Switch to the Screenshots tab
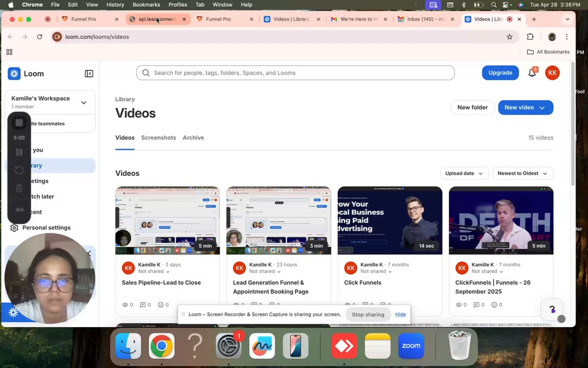 159,138
